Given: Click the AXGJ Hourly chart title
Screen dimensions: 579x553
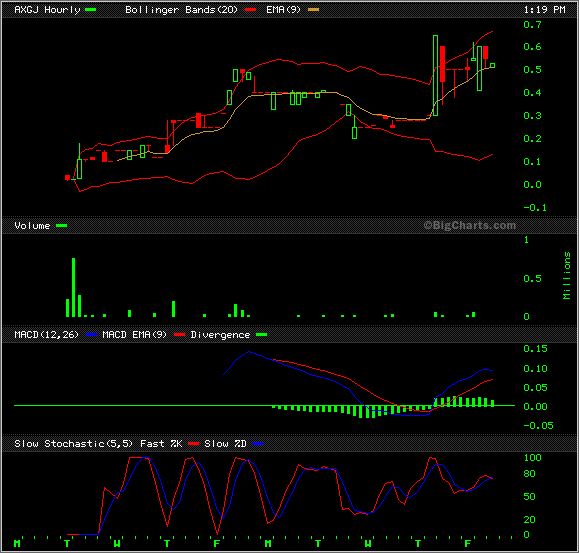Looking at the screenshot, I should [x=47, y=10].
